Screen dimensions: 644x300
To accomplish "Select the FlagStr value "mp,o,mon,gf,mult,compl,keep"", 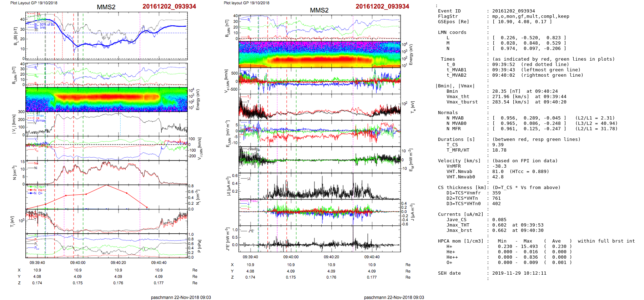I will (531, 16).
